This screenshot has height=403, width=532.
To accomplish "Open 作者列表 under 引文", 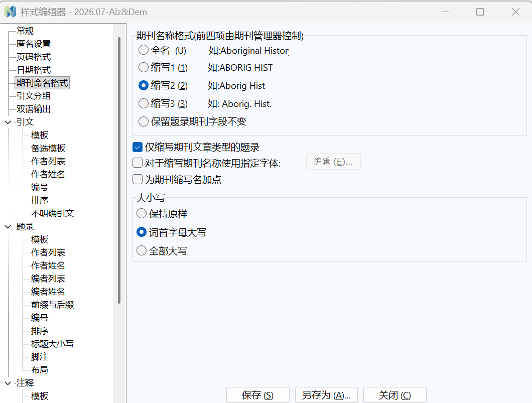I will point(48,161).
